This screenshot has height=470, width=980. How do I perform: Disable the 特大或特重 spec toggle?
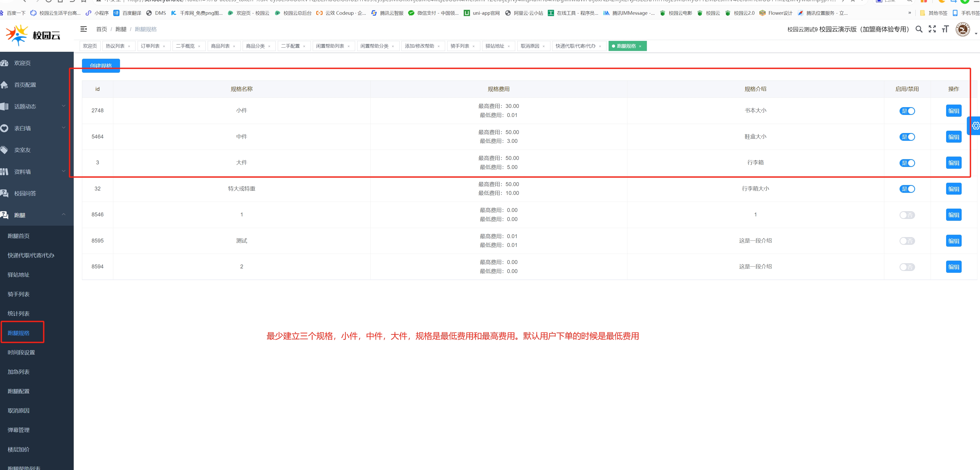point(907,189)
